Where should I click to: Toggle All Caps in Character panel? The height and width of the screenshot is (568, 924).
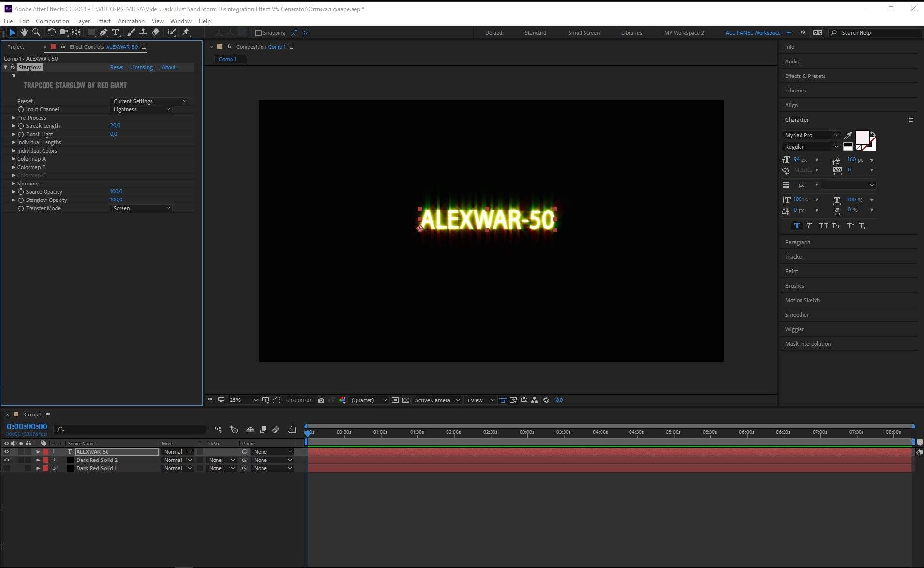click(823, 226)
